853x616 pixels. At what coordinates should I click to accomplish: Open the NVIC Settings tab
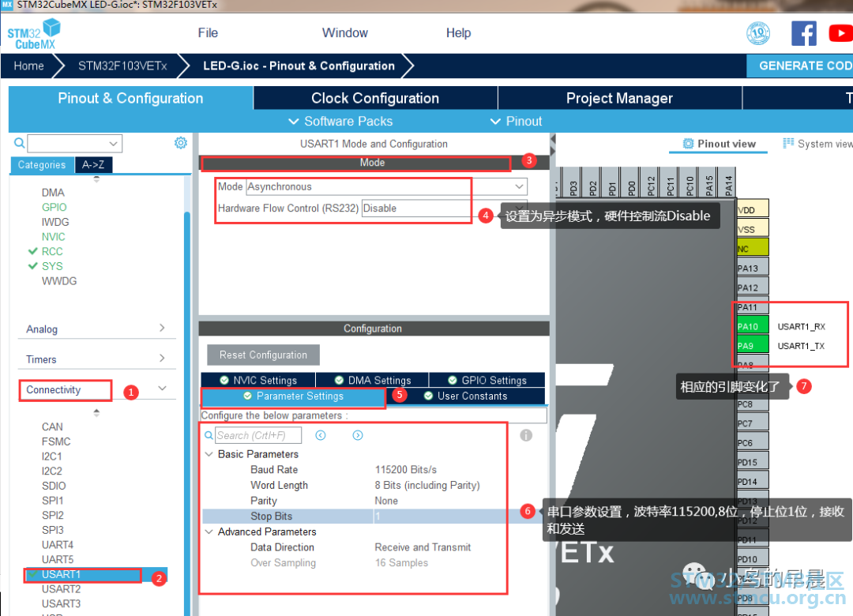258,380
